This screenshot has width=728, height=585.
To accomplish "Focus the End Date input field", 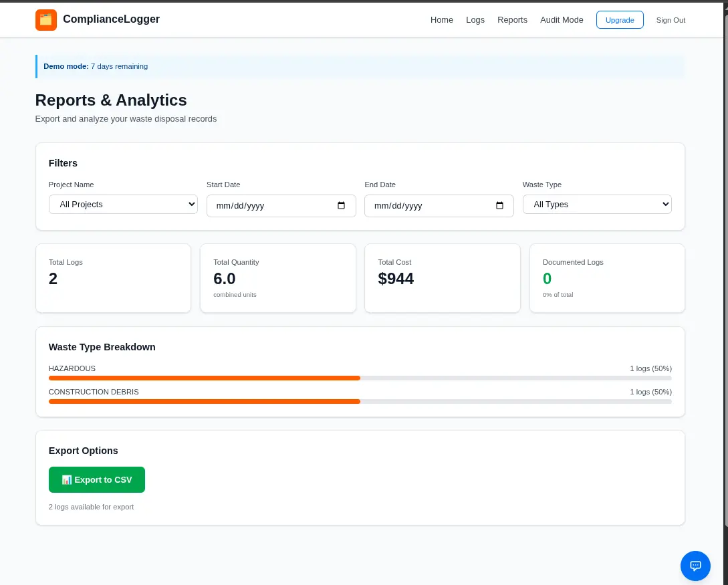I will click(x=439, y=206).
